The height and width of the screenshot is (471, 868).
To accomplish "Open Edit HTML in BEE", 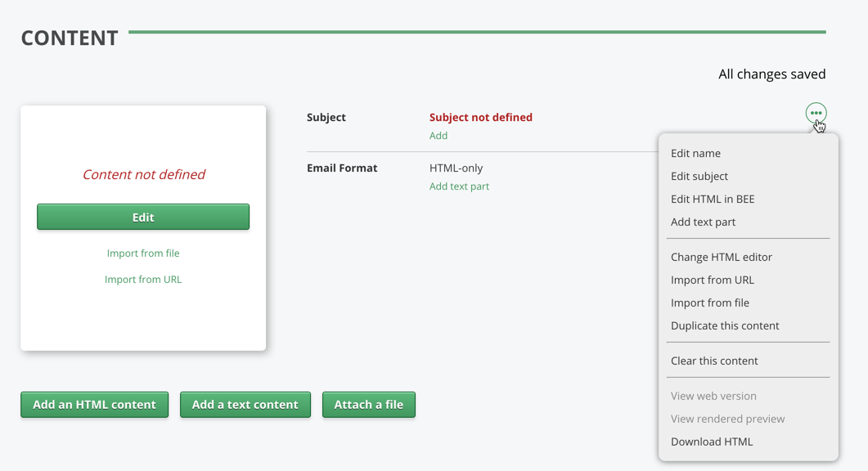I will click(x=713, y=199).
